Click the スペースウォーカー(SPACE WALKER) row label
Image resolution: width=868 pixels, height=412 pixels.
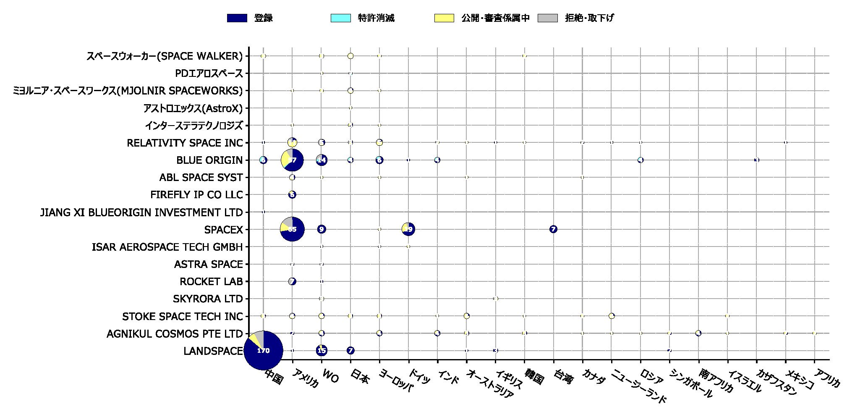coord(165,56)
